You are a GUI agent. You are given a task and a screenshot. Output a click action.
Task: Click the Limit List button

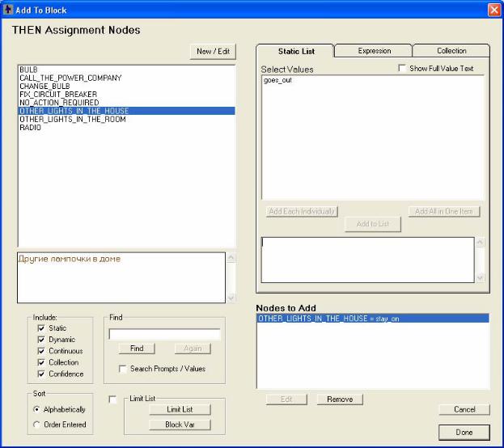[x=180, y=409]
